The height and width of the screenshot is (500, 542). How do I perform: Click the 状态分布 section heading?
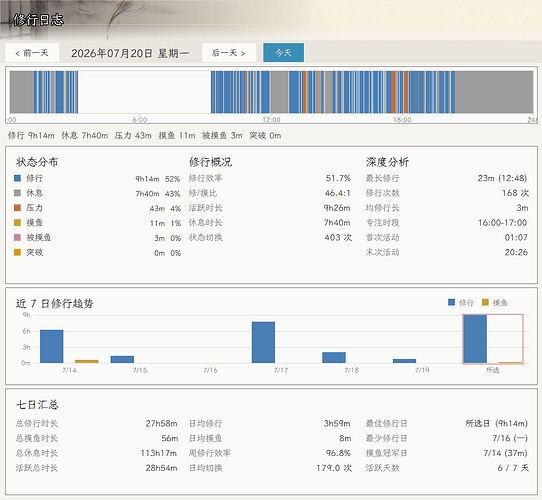tap(37, 162)
